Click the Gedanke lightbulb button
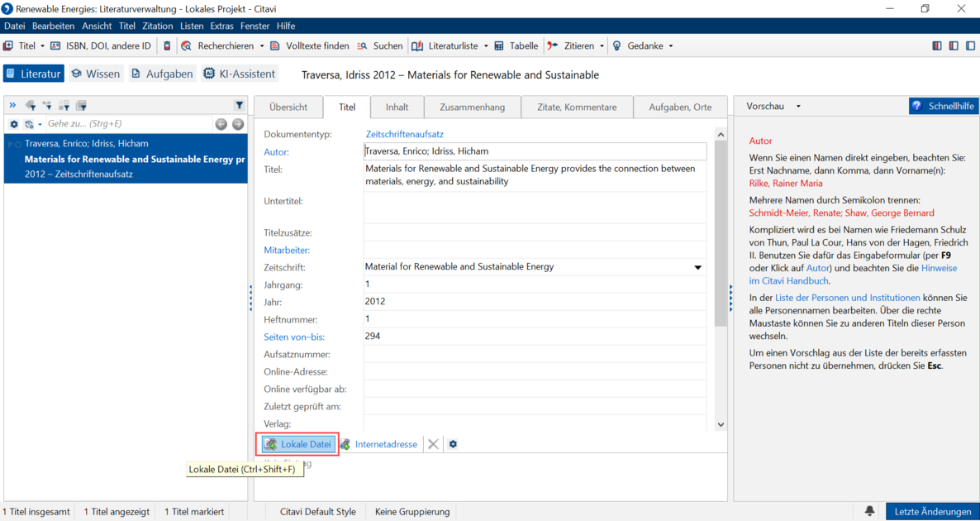The width and height of the screenshot is (980, 521). 637,45
